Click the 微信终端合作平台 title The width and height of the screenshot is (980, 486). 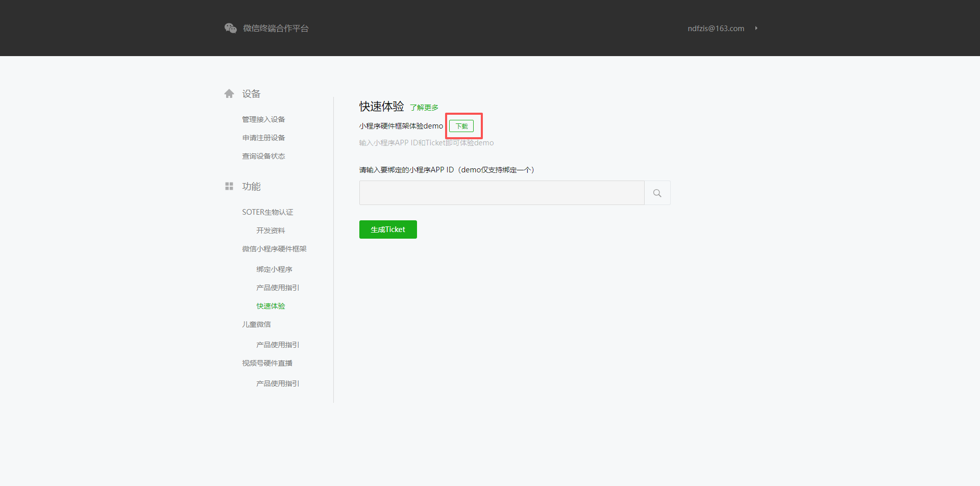[x=276, y=28]
